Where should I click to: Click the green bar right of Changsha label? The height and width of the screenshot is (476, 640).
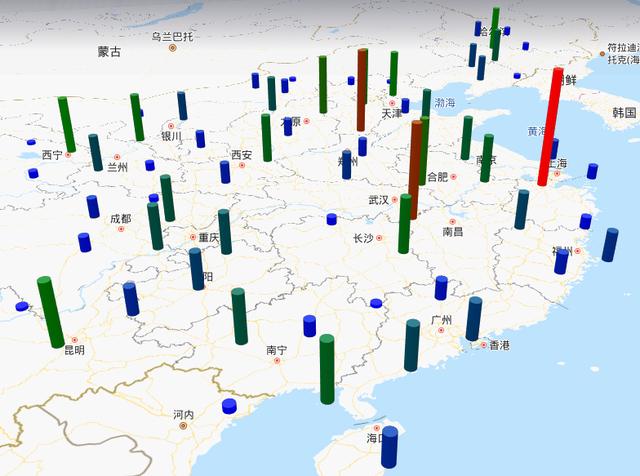click(x=405, y=224)
